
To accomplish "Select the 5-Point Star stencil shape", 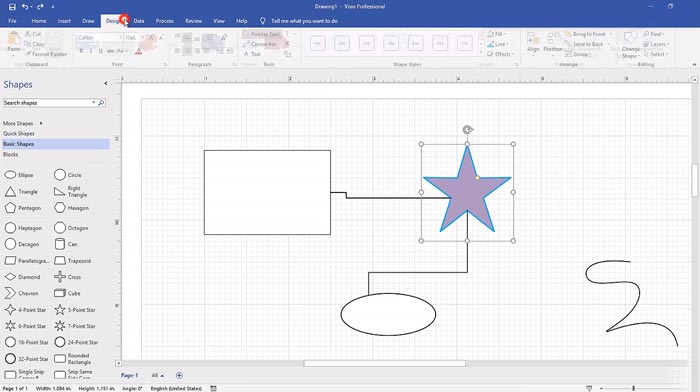I will [x=75, y=310].
